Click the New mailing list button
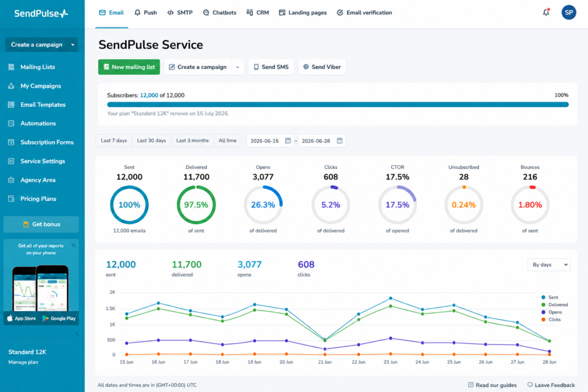This screenshot has width=588, height=392. (129, 67)
